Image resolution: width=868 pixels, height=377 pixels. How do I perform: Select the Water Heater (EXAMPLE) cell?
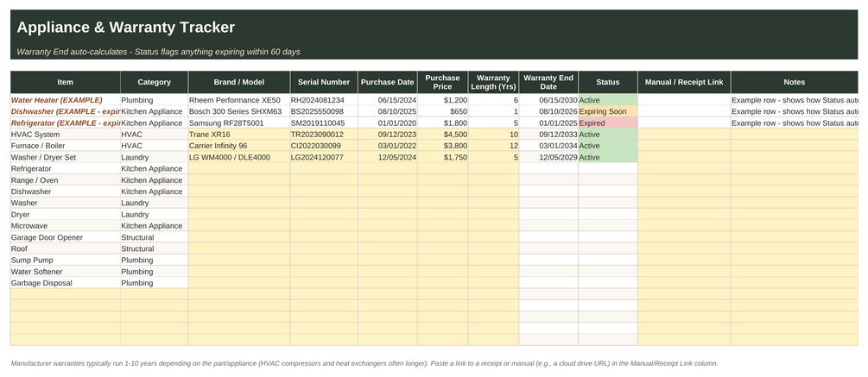click(x=66, y=100)
